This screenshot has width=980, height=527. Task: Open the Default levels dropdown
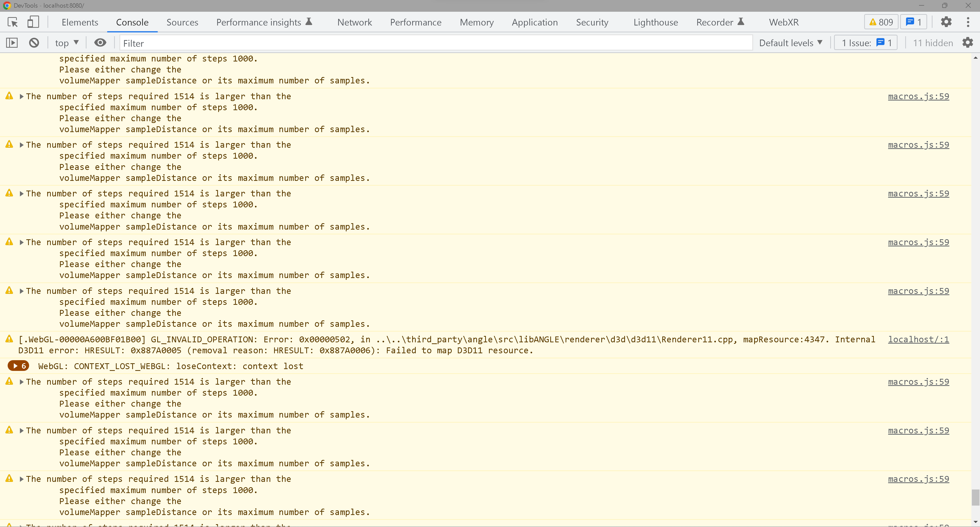point(791,43)
